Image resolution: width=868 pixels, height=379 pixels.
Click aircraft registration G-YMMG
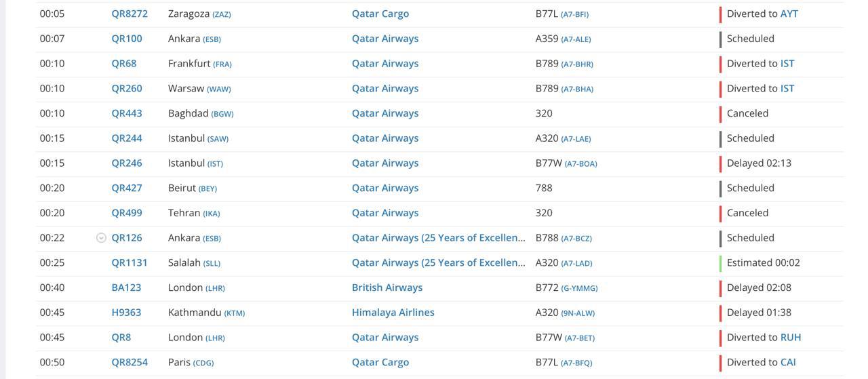click(x=579, y=288)
